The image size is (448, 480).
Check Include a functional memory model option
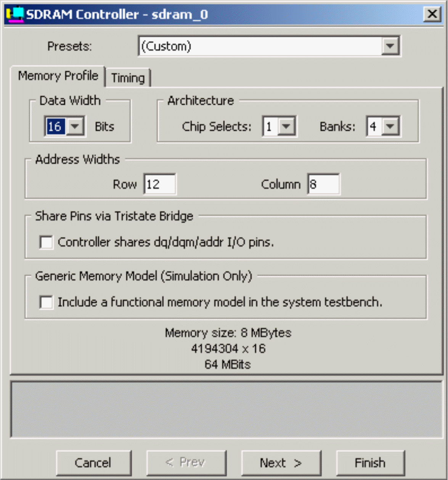[46, 302]
